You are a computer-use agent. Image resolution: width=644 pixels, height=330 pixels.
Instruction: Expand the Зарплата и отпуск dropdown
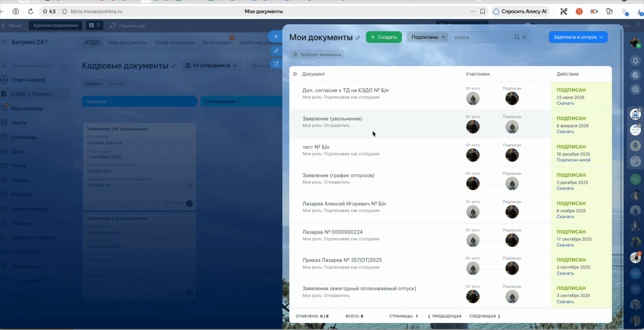tap(578, 37)
